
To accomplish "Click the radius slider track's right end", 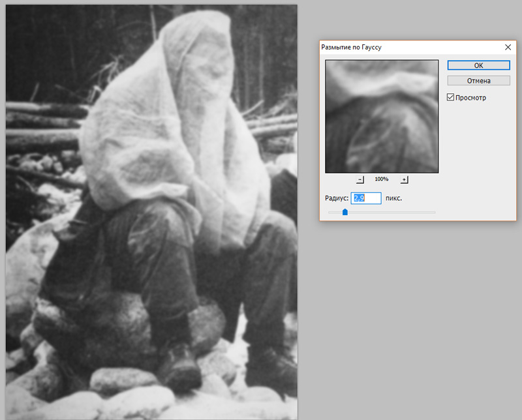I will pos(433,212).
